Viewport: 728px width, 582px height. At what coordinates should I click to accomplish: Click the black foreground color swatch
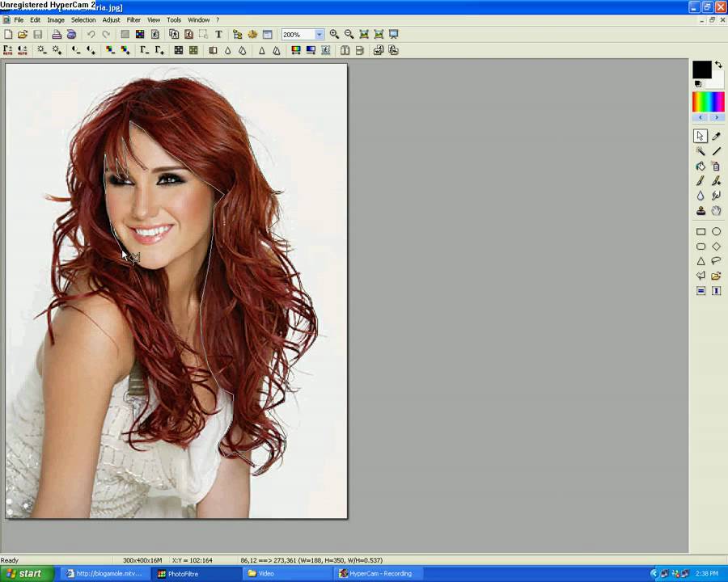[x=701, y=70]
